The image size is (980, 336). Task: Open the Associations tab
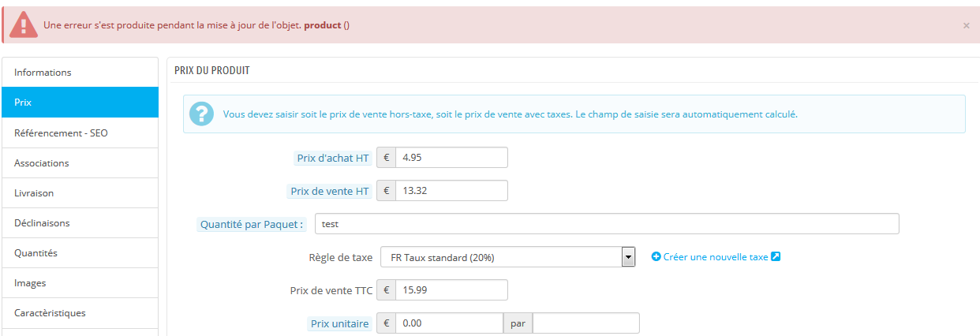pyautogui.click(x=79, y=162)
